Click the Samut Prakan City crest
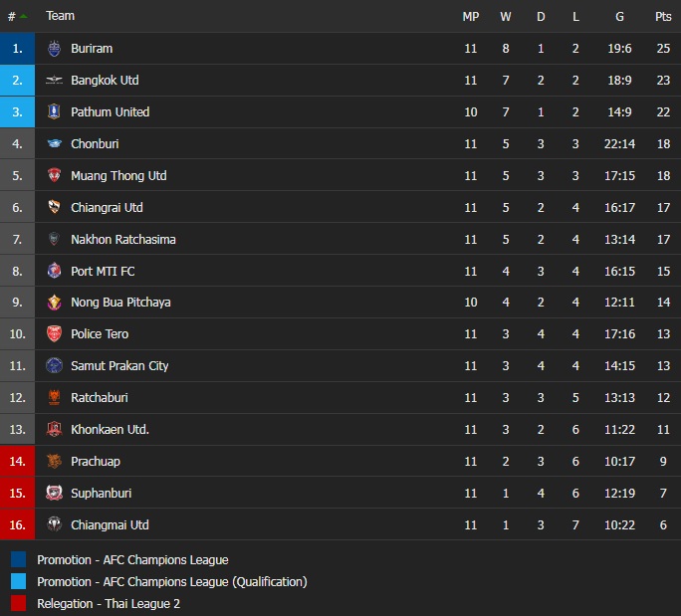Viewport: 681px width, 616px height. click(54, 366)
